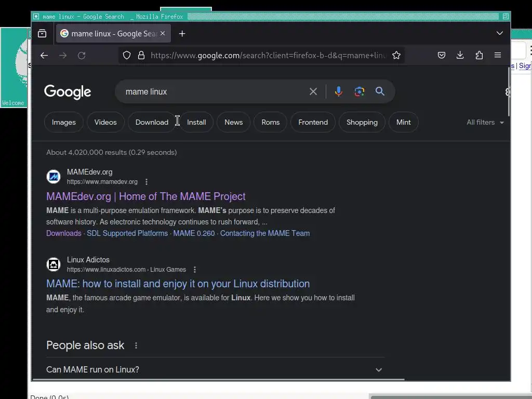Viewport: 532px width, 399px height.
Task: Search by image with Google Lens icon
Action: pyautogui.click(x=360, y=91)
